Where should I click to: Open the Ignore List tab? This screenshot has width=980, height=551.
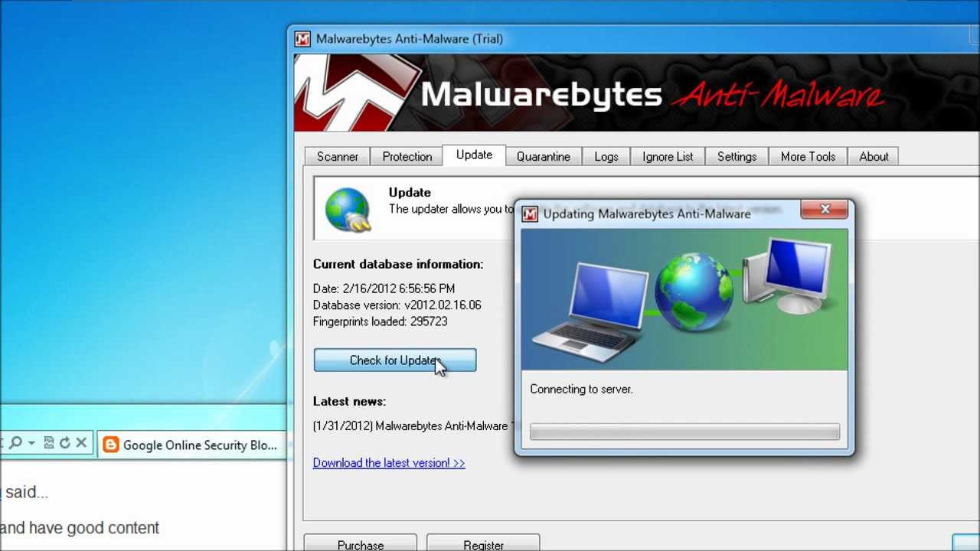[668, 156]
